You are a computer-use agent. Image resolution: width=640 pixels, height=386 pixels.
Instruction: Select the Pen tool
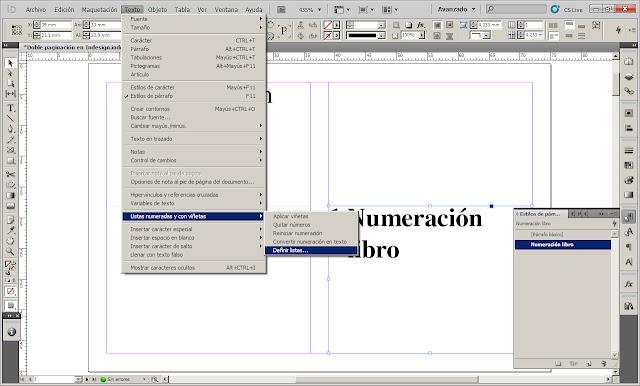coord(11,129)
